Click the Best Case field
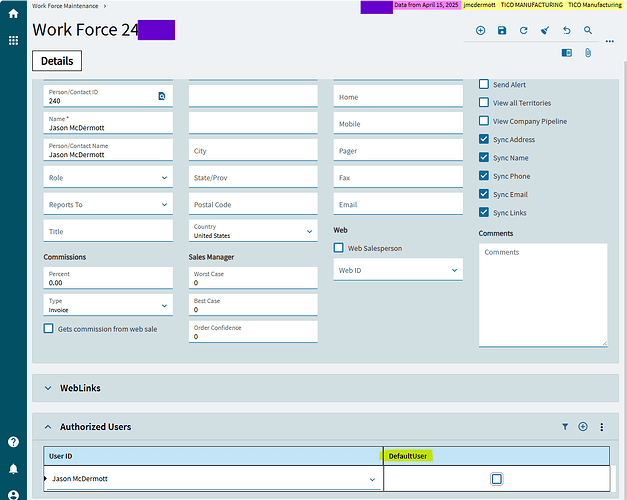Screen dimensions: 627x500 253,305
